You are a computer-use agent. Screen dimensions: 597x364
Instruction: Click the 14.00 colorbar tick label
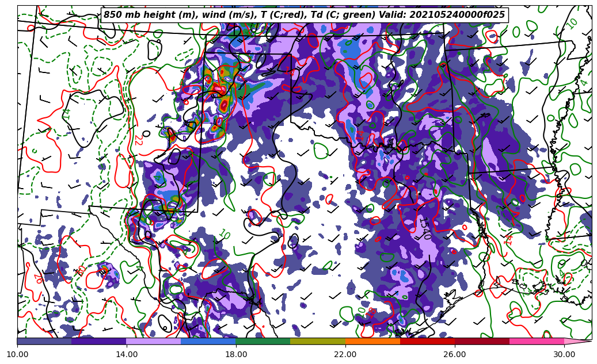pyautogui.click(x=127, y=354)
